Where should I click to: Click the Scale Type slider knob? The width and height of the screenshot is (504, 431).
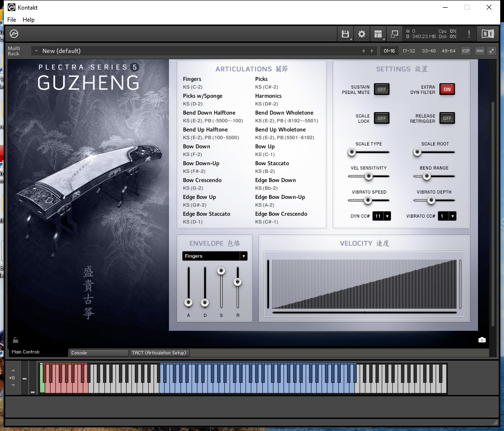tap(351, 152)
